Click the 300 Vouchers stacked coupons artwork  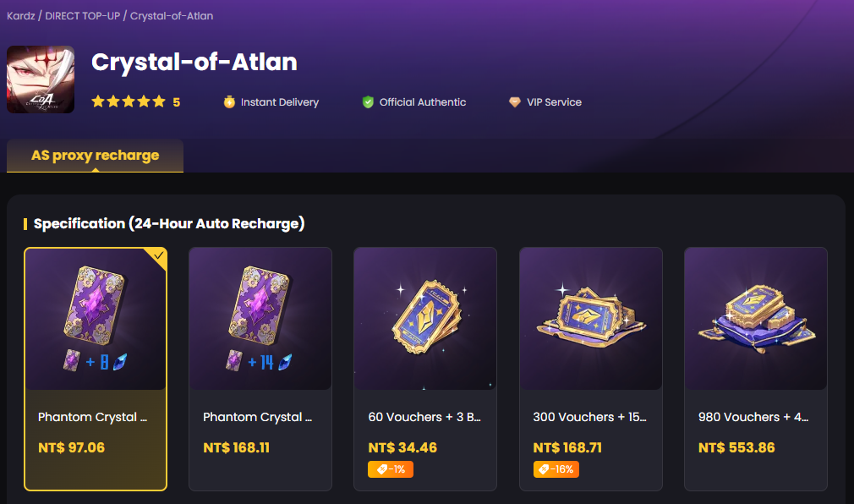(590, 317)
